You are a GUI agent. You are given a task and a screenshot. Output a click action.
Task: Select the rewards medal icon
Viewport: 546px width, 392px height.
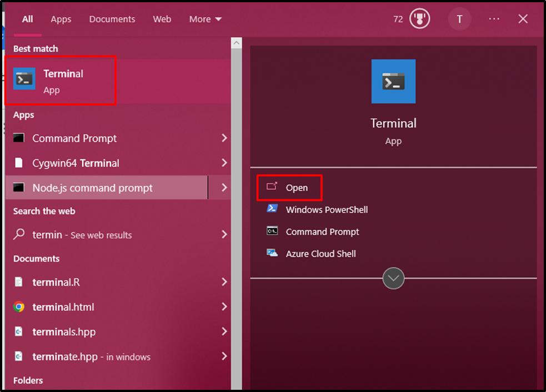coord(419,19)
